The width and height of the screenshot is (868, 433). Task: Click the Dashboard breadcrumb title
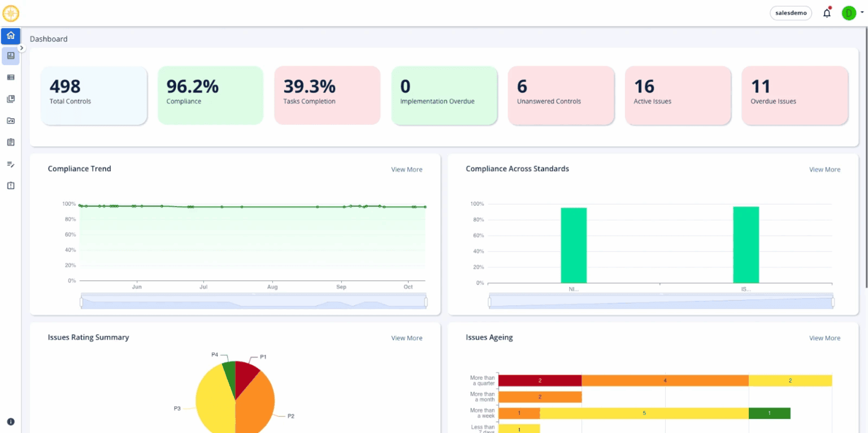(x=49, y=39)
